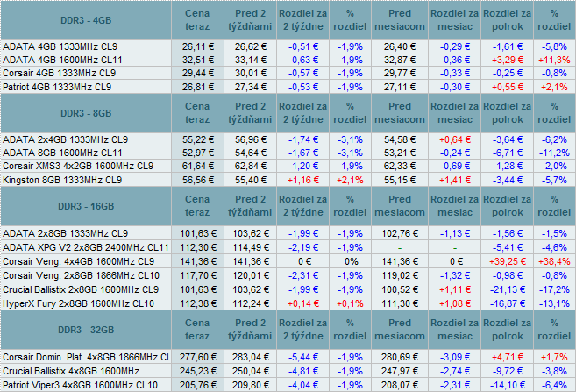Select current price 117,70 € cell

pos(197,275)
